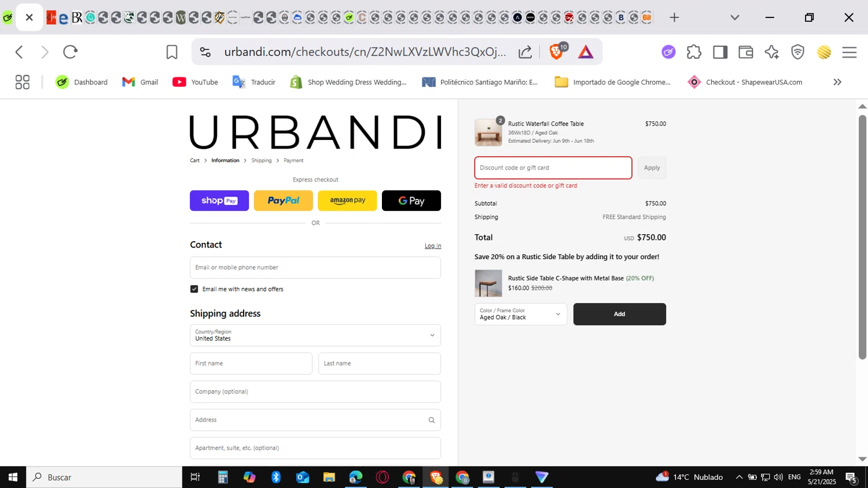Select Payment breadcrumb step
This screenshot has height=488, width=868.
293,161
